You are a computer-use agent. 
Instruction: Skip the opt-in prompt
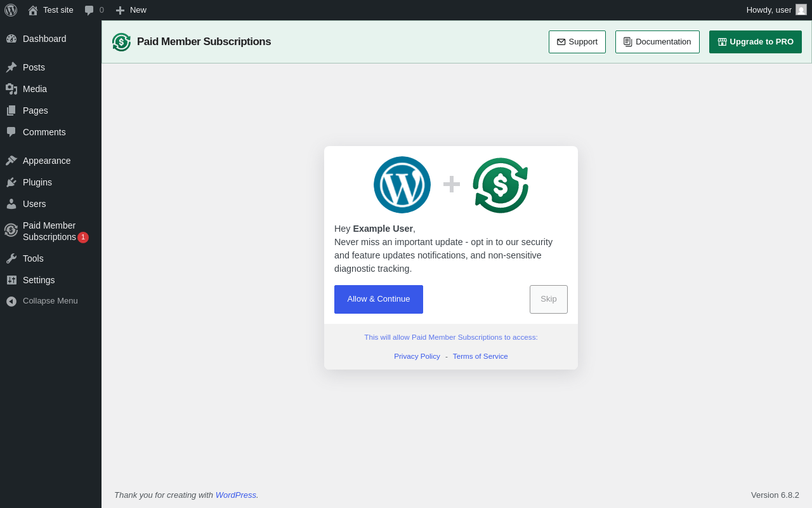[549, 299]
